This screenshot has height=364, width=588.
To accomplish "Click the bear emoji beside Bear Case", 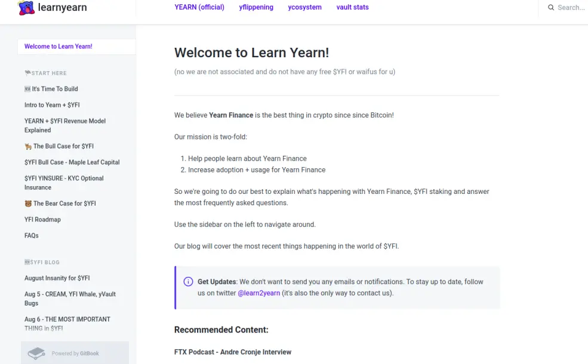I will [x=28, y=203].
